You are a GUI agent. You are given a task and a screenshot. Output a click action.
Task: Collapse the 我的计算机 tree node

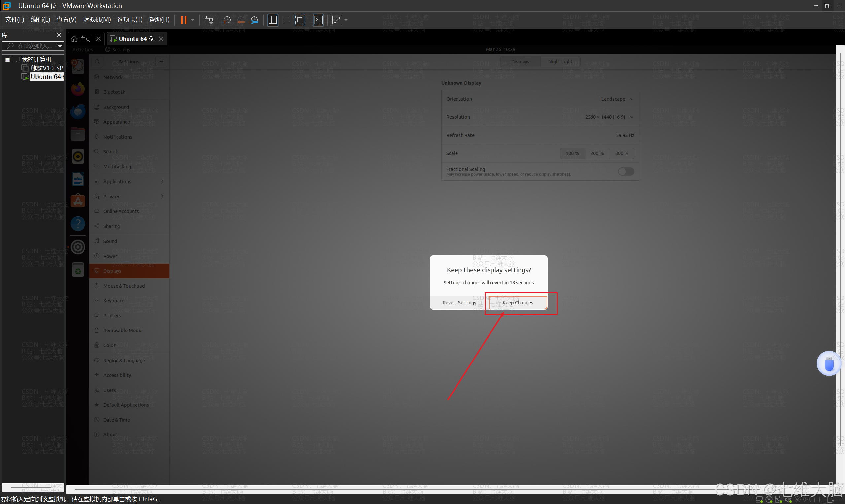tap(8, 60)
